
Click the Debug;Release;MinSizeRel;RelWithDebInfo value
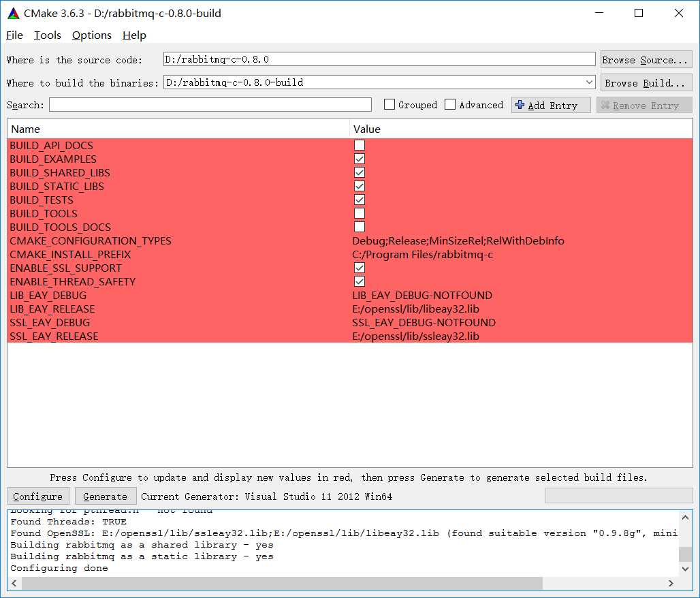[458, 240]
